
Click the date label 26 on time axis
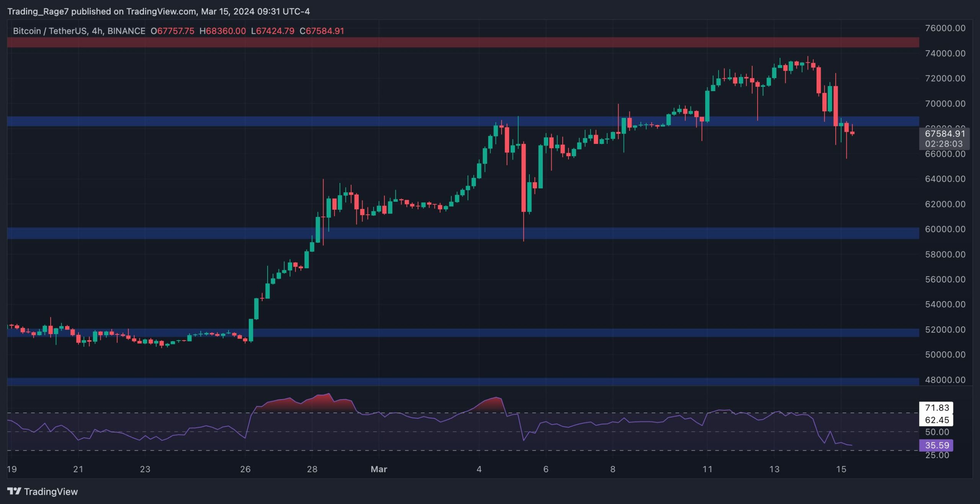[245, 469]
